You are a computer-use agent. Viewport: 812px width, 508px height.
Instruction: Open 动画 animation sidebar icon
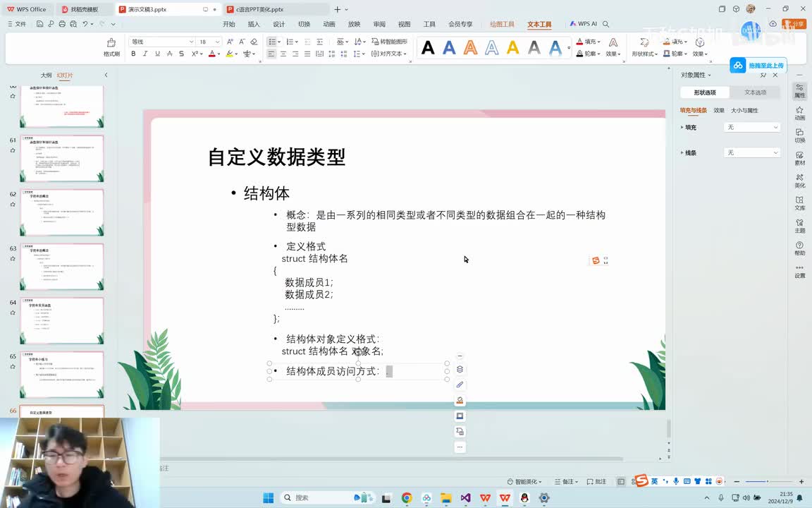click(x=800, y=113)
